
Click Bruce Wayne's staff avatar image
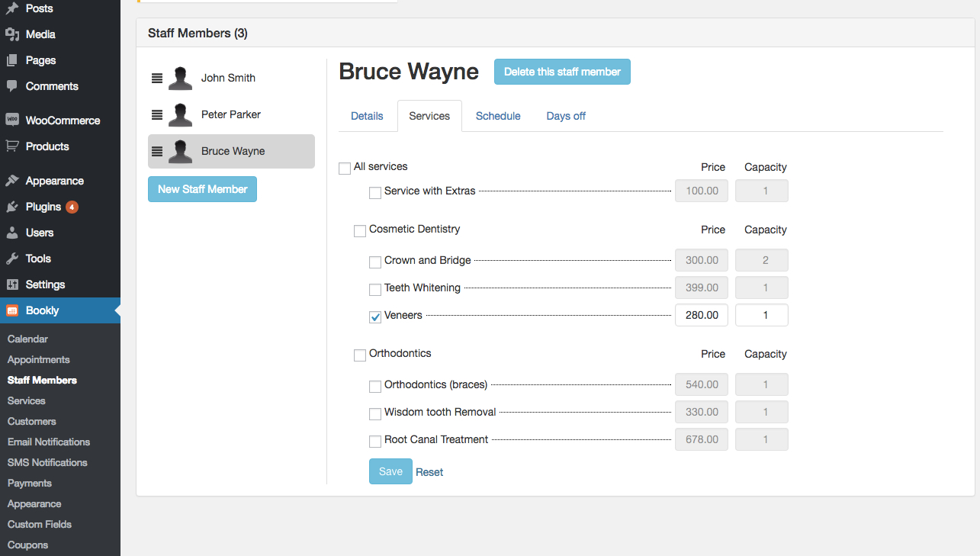coord(180,151)
